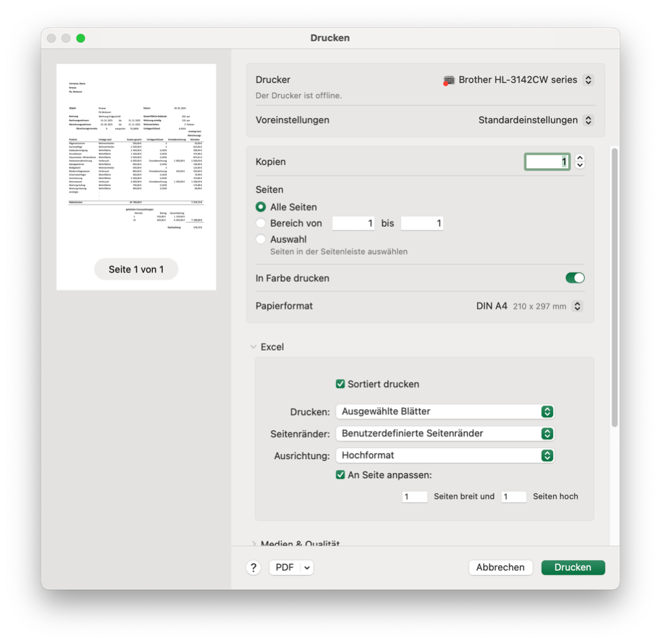Open the Papierformat DIN A4 popup

click(x=577, y=306)
